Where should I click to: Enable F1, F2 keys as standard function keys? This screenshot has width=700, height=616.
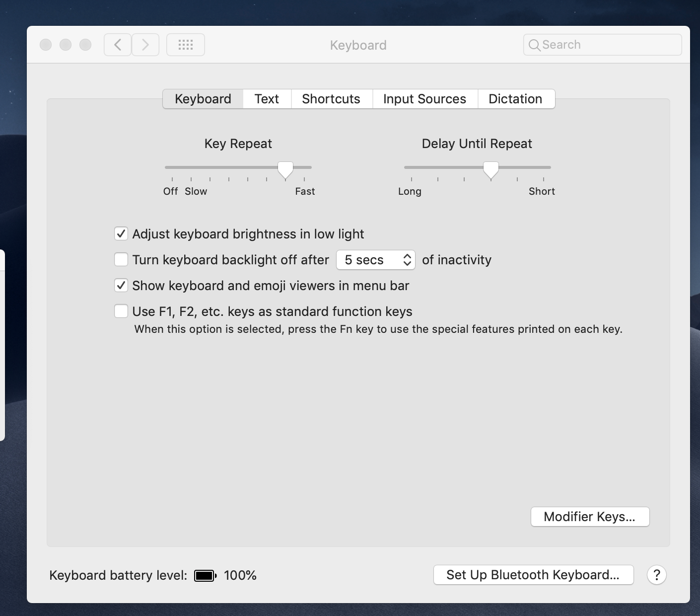pos(121,311)
